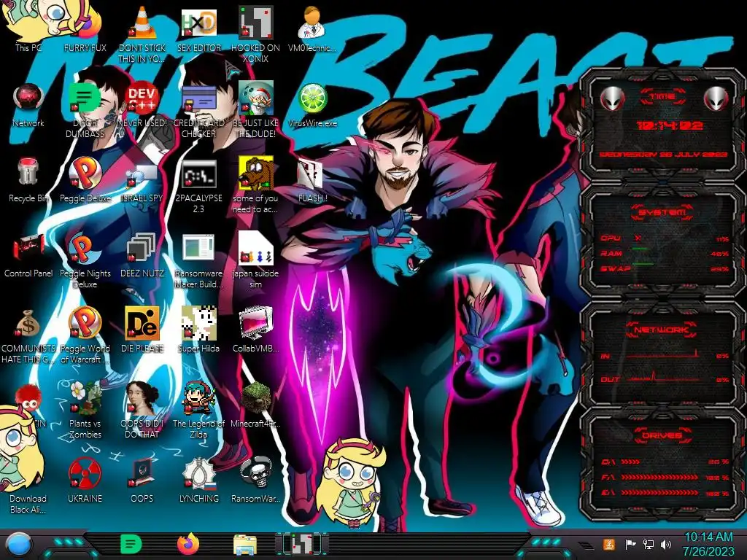
Task: Switch to the running Xonix taskbar app
Action: [302, 545]
